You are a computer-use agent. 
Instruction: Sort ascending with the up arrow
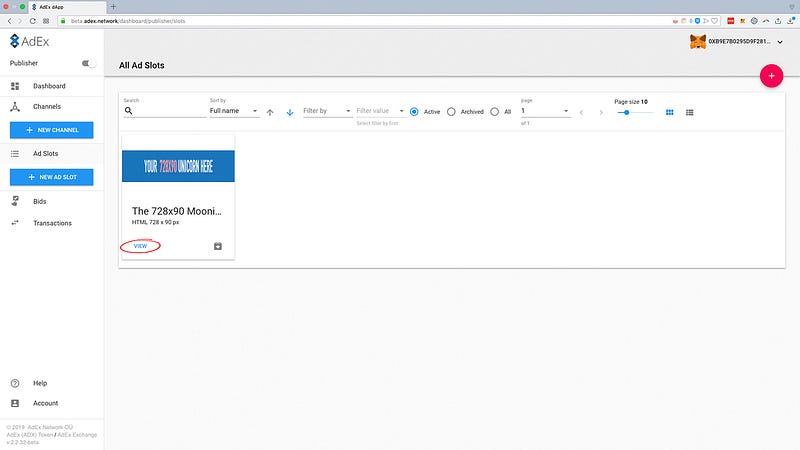270,112
